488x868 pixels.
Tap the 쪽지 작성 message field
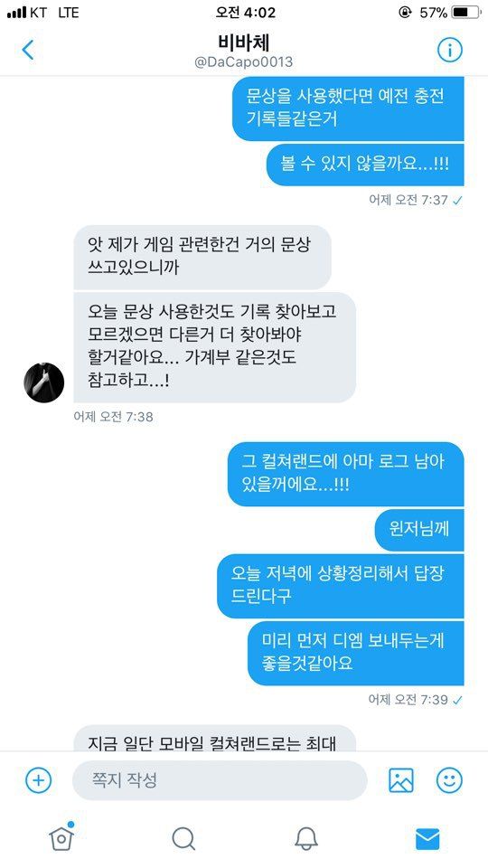220,780
